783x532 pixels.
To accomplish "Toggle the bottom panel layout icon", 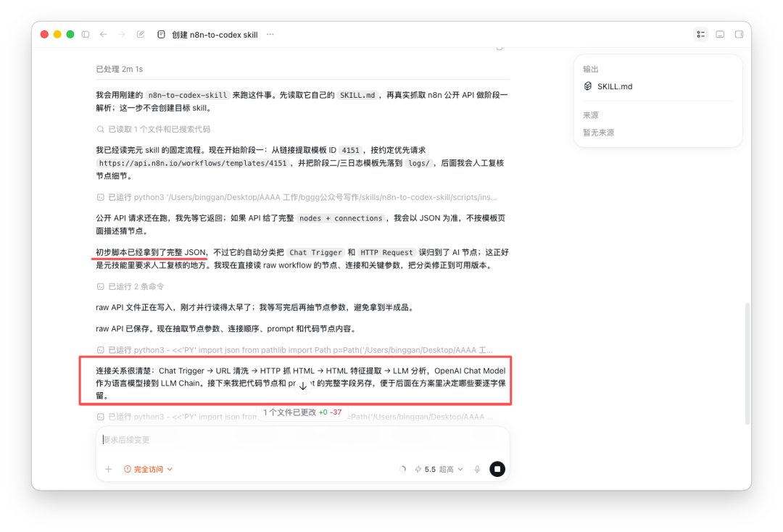I will pyautogui.click(x=720, y=35).
